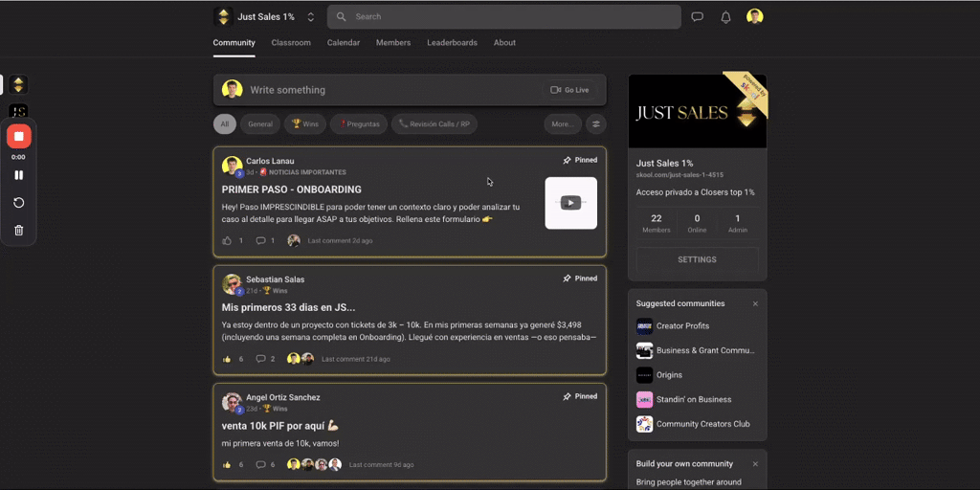Open the notifications bell
This screenshot has width=980, height=490.
[725, 17]
